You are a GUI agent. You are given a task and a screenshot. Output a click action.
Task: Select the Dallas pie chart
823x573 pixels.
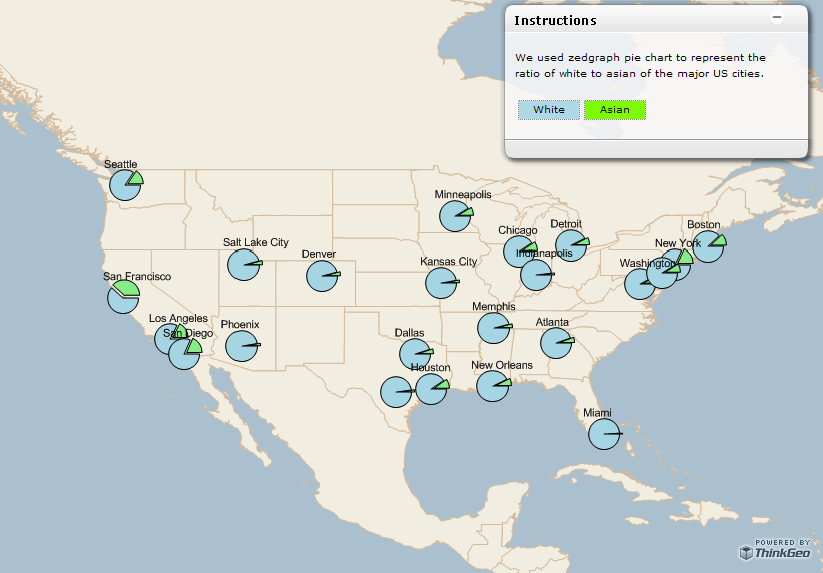[x=416, y=354]
